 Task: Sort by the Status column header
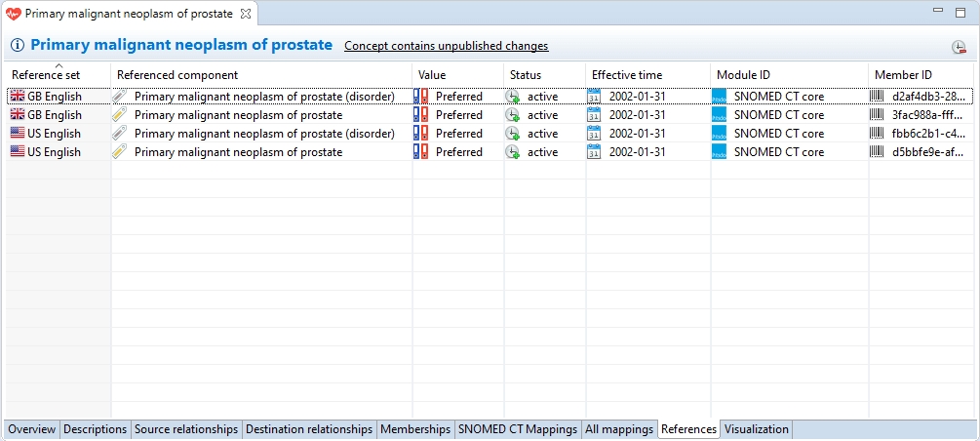[525, 75]
